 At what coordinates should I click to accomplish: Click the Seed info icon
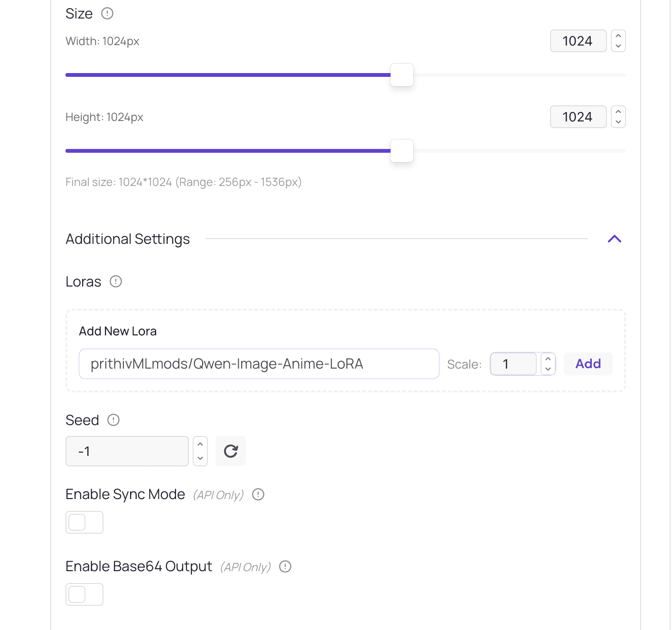pyautogui.click(x=113, y=420)
